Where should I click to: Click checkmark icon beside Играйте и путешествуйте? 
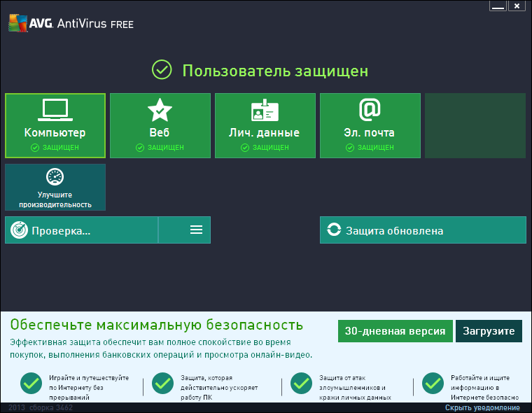(31, 383)
